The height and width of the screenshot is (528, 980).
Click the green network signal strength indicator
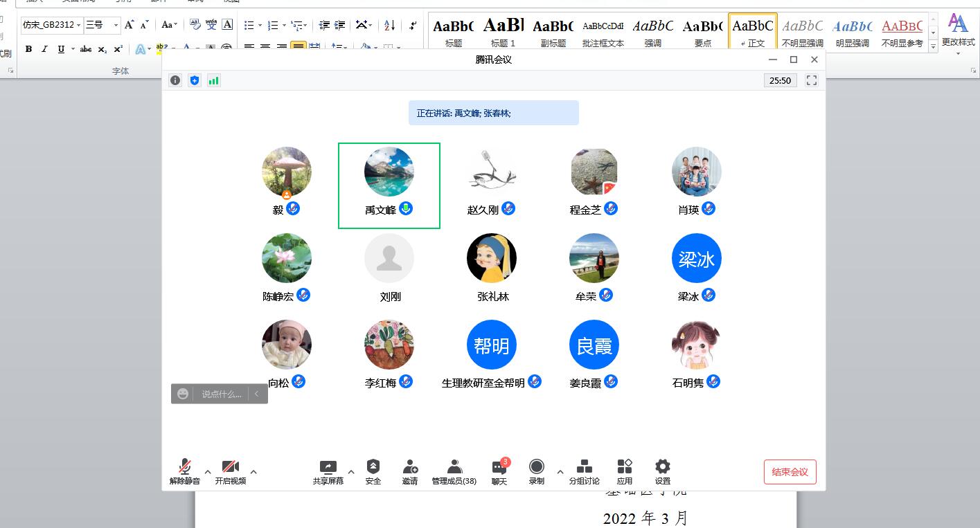[213, 80]
